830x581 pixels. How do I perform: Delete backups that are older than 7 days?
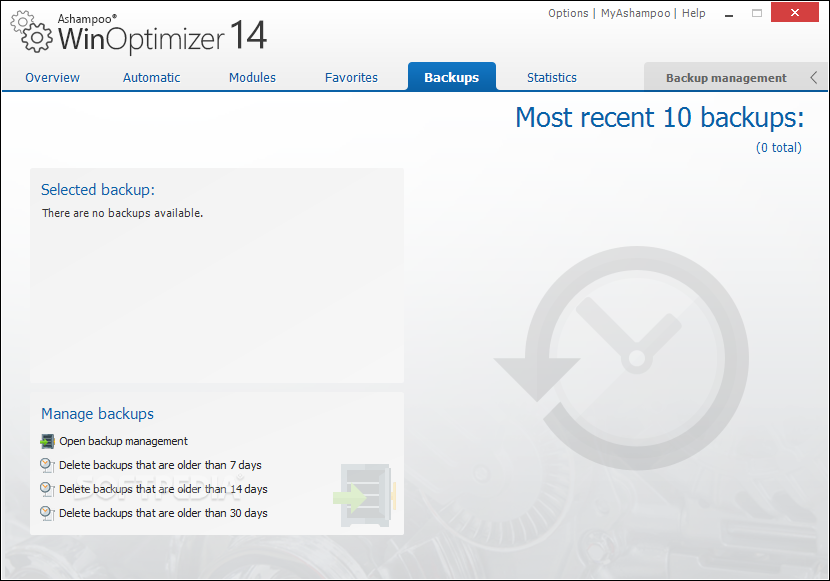click(160, 465)
